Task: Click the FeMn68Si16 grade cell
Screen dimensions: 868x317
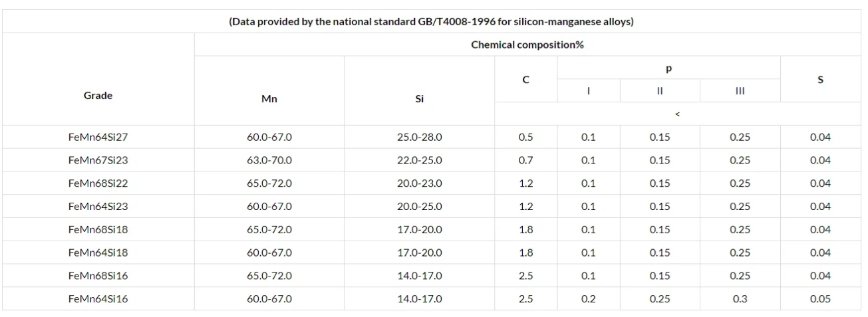Action: click(x=98, y=276)
